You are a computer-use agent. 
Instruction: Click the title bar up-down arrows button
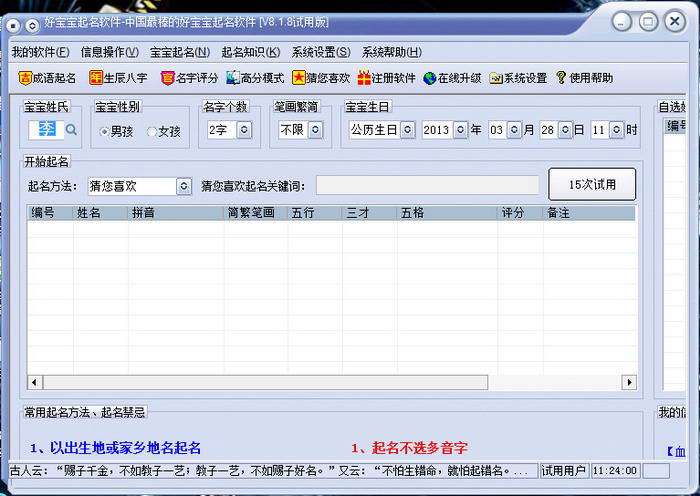click(x=32, y=25)
